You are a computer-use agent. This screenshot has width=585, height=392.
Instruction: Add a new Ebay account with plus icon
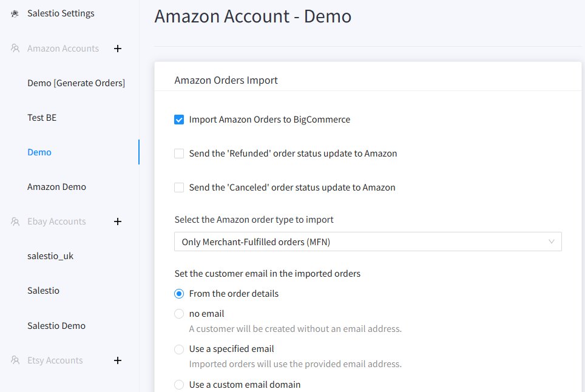point(118,221)
